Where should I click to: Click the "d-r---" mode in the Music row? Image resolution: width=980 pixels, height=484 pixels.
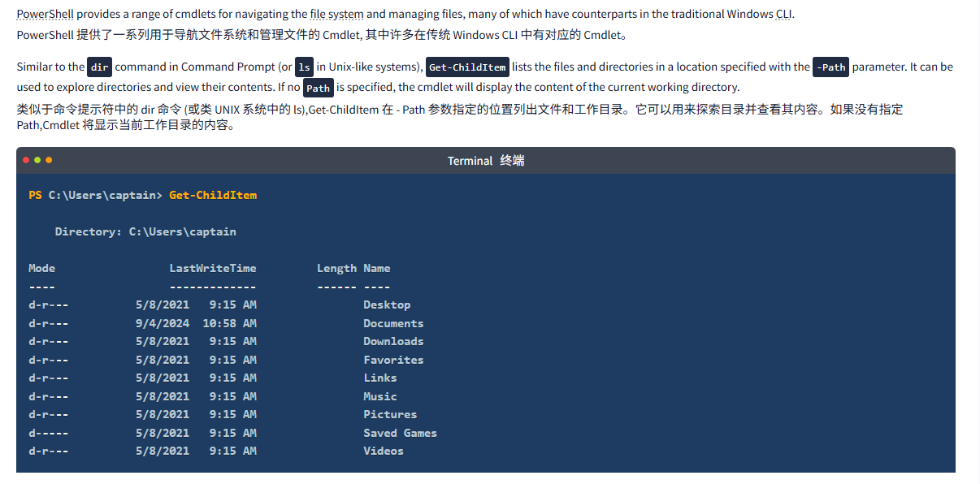pos(49,396)
